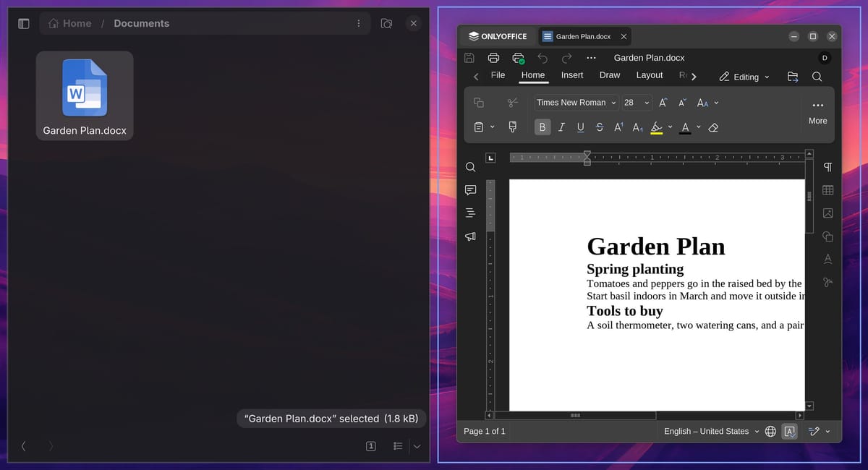Screen dimensions: 868x470
Task: Open the Headings navigation panel icon
Action: [470, 213]
